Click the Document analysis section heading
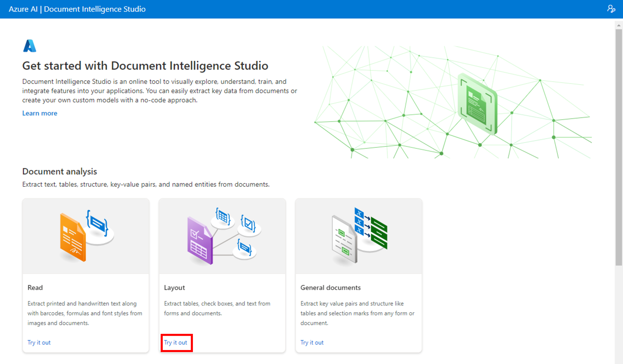623x364 pixels. point(59,171)
